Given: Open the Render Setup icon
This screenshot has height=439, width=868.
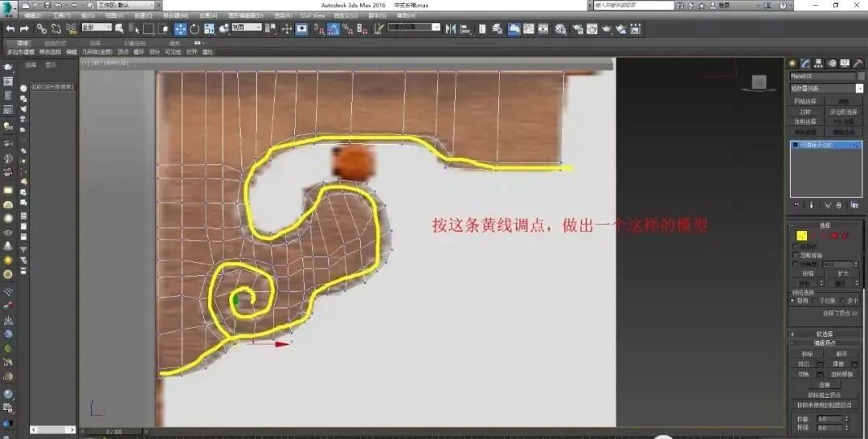Looking at the screenshot, I should click(x=578, y=29).
